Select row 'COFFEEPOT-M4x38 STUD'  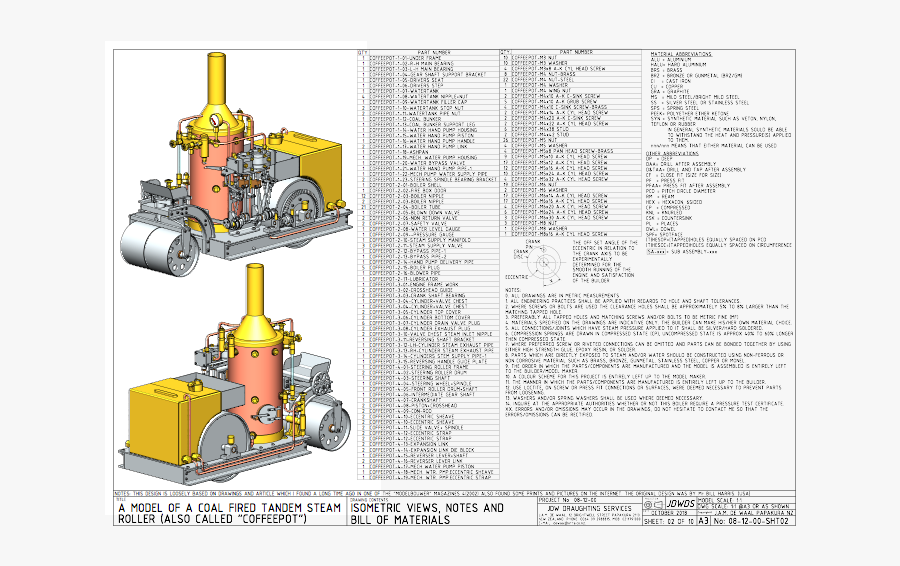[x=571, y=129]
